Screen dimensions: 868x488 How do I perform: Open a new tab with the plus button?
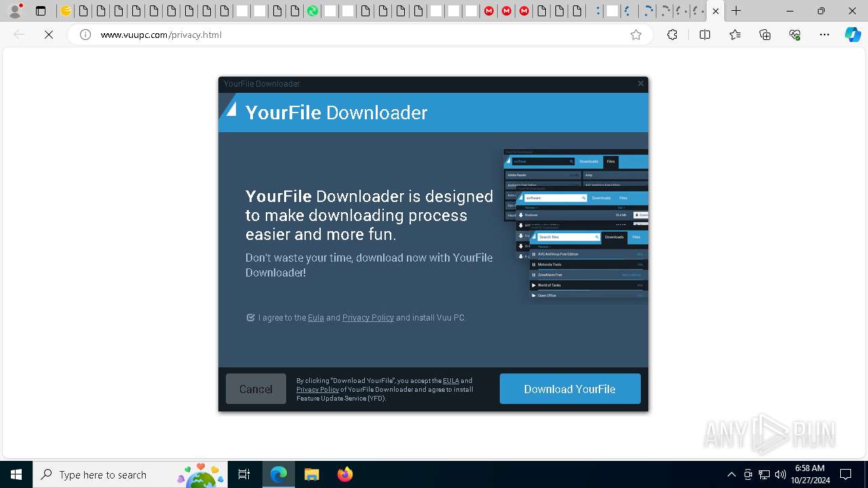tap(736, 11)
